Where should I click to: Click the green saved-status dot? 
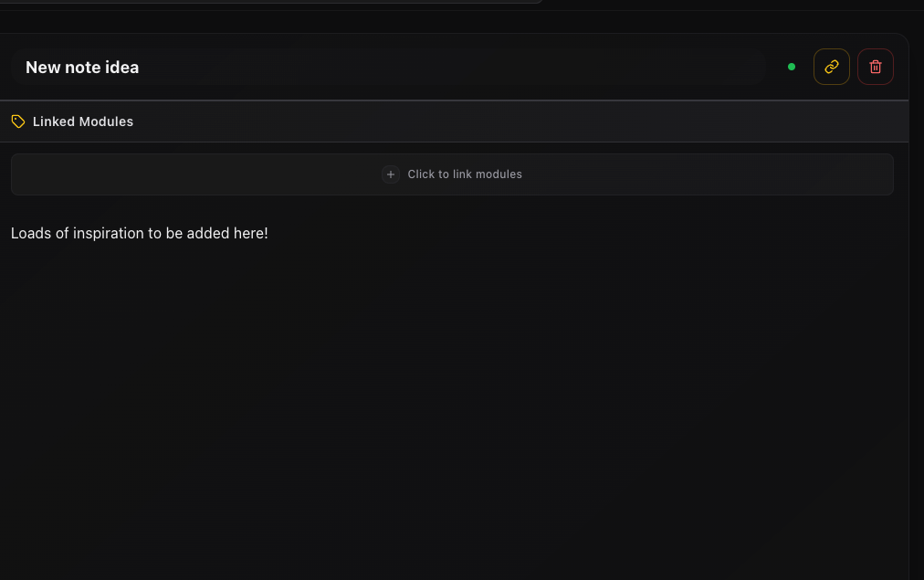tap(792, 67)
